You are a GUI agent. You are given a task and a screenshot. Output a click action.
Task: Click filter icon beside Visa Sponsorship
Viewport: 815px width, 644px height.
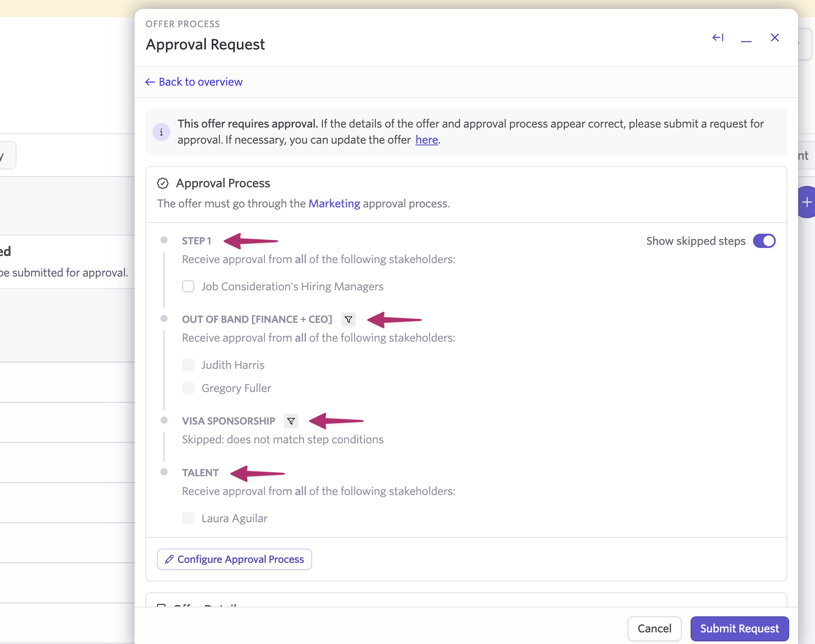click(291, 421)
